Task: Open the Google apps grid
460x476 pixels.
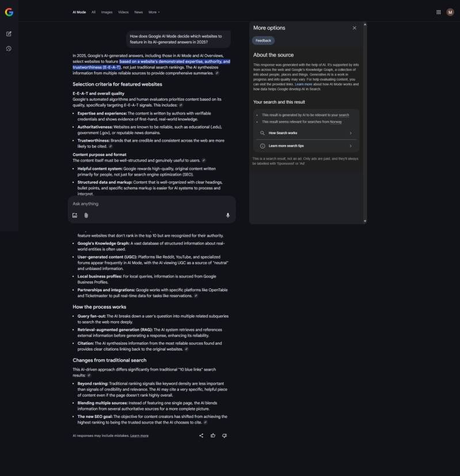Action: [439, 12]
